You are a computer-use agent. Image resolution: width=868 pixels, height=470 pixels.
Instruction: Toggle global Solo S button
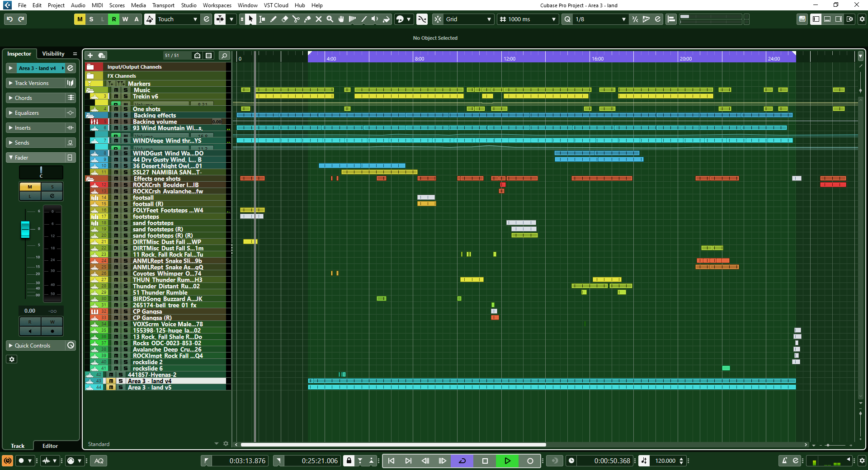pos(91,19)
